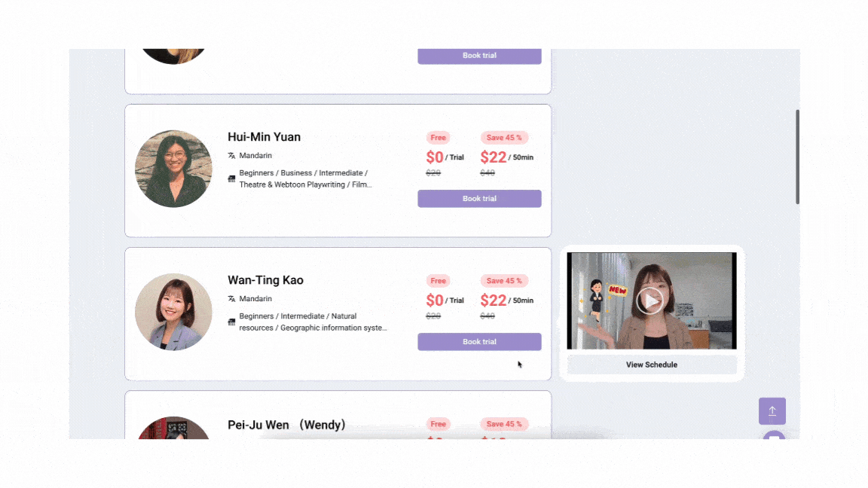Book a trial with Hui-Min Yuan

[x=479, y=198]
